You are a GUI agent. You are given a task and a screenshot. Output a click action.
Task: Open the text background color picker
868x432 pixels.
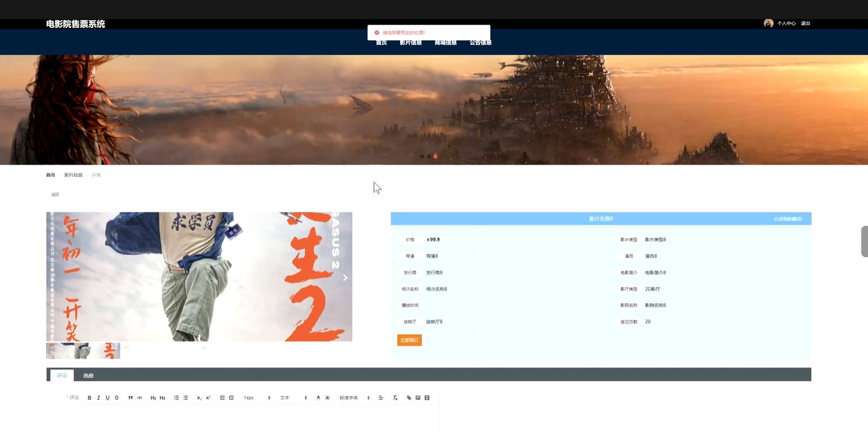[327, 398]
